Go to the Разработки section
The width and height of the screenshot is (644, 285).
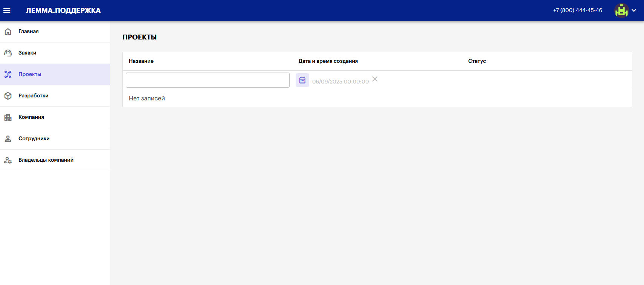[x=34, y=96]
